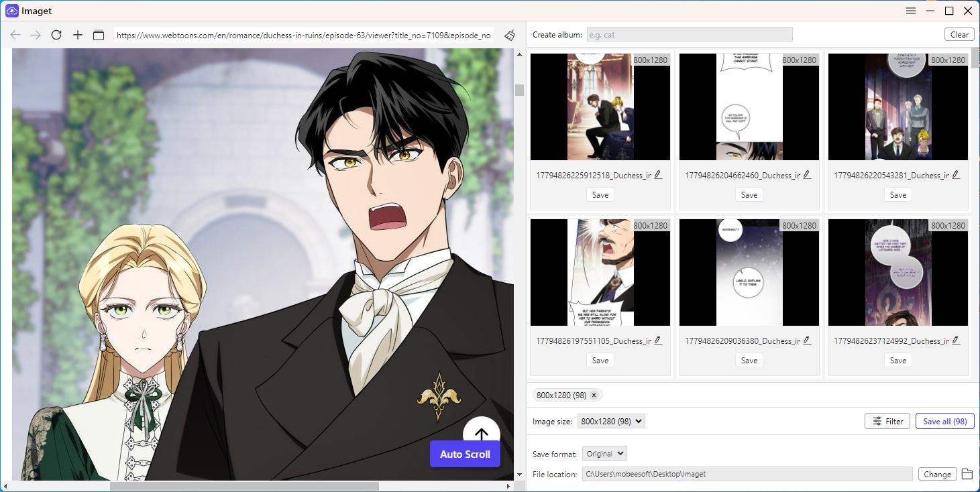Open the Save format dropdown
980x492 pixels.
(x=604, y=454)
